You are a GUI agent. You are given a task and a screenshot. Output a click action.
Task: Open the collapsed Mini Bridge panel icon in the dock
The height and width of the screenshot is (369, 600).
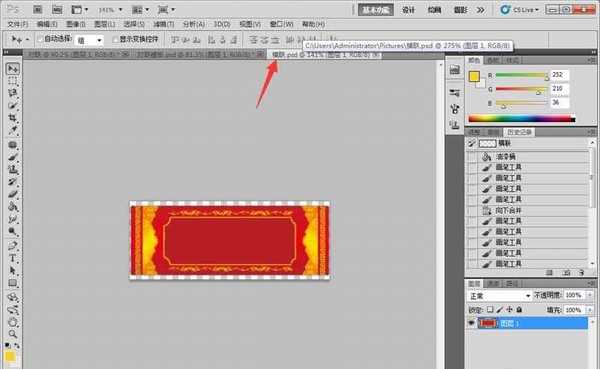pyautogui.click(x=455, y=70)
